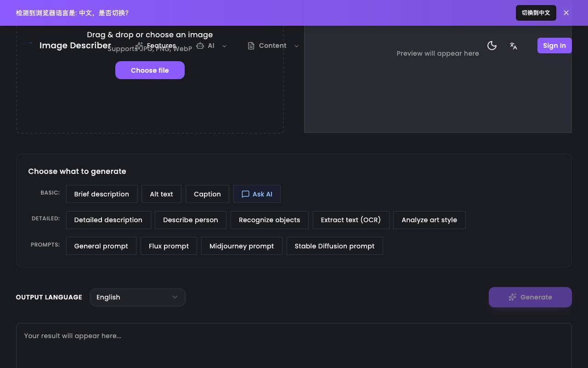Click the "PROMPTS:" row label

click(x=45, y=245)
